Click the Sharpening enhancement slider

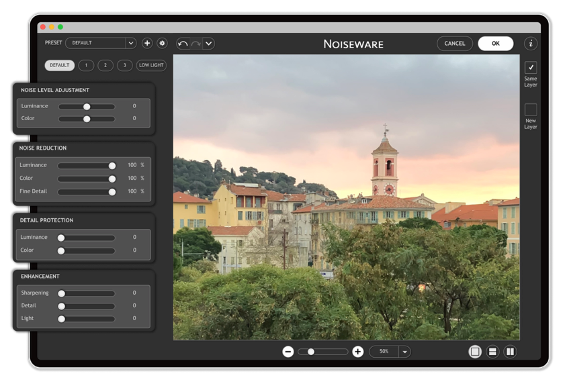(x=87, y=293)
